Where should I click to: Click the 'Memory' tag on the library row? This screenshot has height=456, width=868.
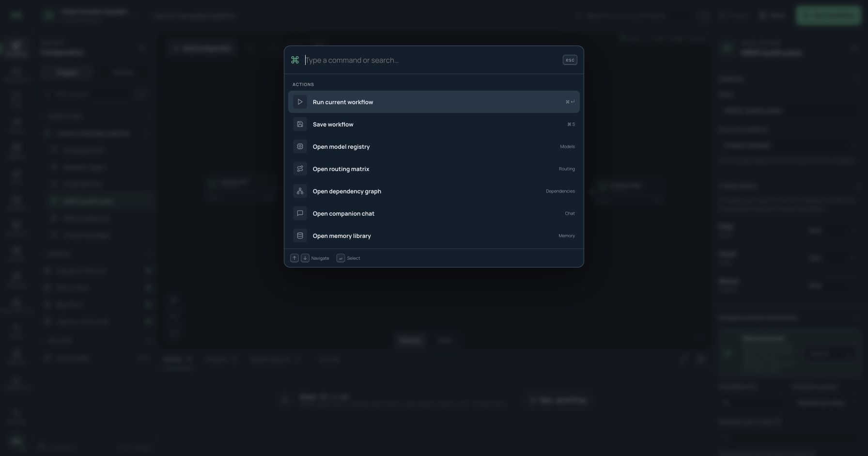coord(567,236)
